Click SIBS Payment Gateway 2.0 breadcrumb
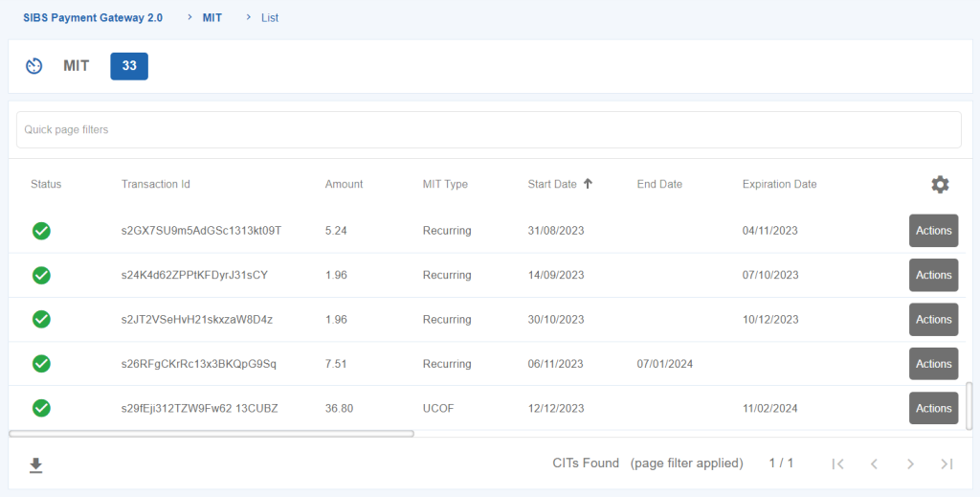The image size is (980, 497). [93, 17]
